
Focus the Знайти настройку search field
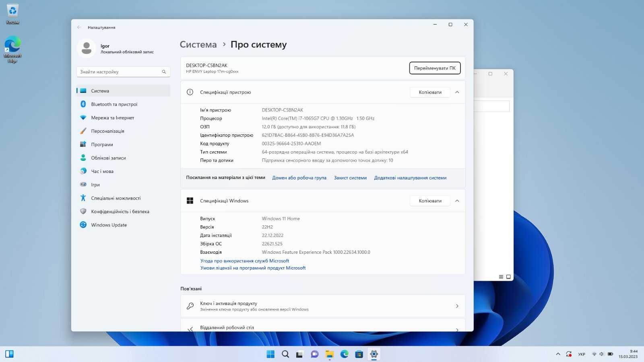123,72
